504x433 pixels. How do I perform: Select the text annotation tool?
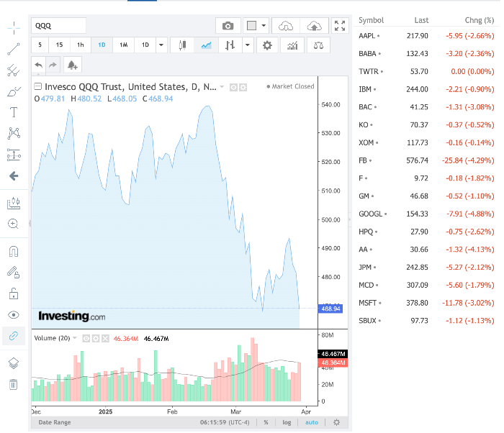(14, 112)
